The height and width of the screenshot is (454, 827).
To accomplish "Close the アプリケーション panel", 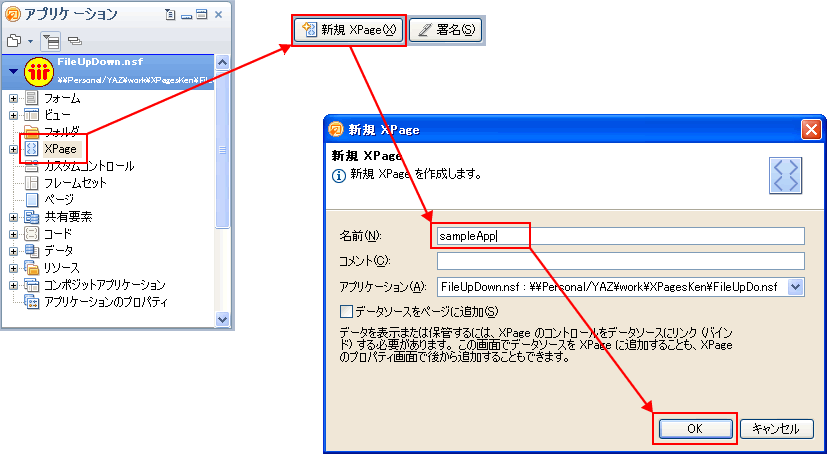I will tap(219, 15).
